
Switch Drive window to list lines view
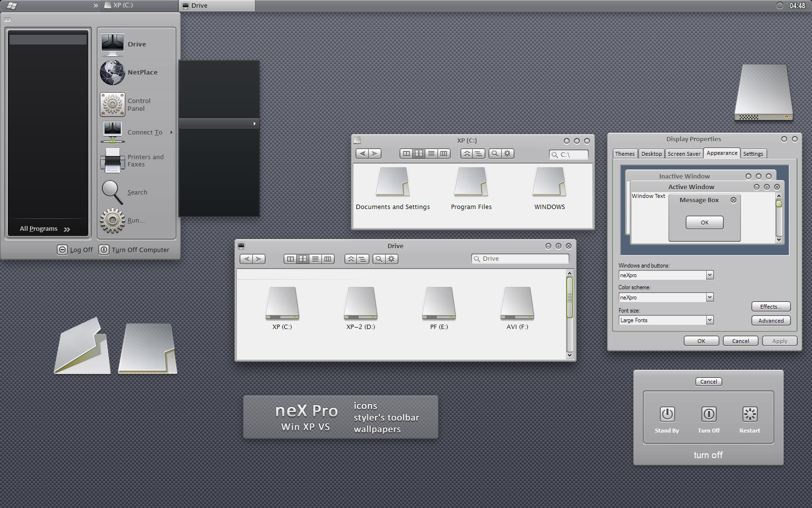coord(315,259)
